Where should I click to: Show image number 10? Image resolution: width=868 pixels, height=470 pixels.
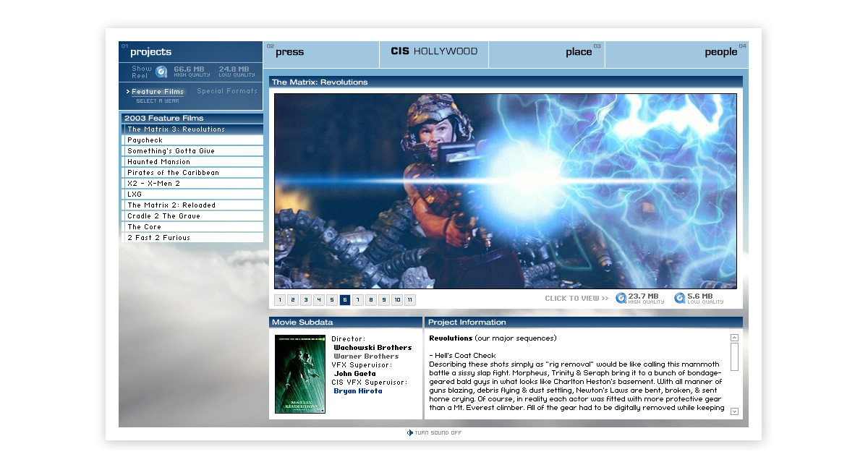point(397,300)
